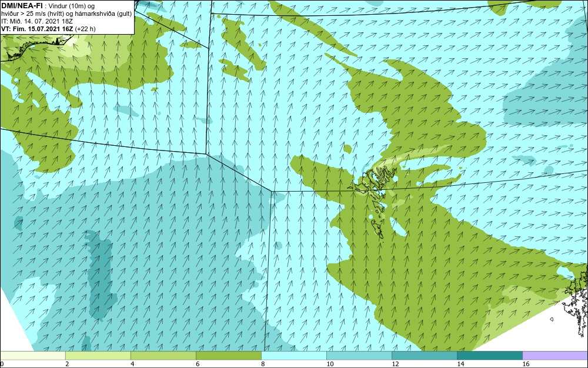588x368 pixels.
Task: Click the initial time line 'IT: Mið. 14. 07. 2021 18Z'
Action: point(37,21)
